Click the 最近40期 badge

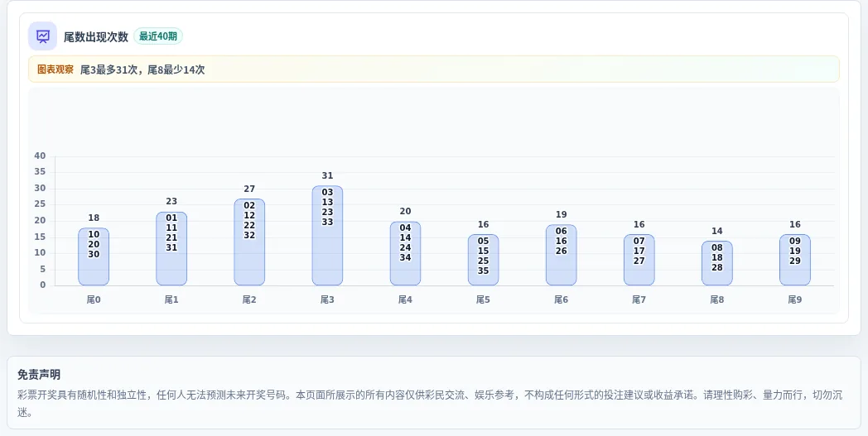(157, 36)
